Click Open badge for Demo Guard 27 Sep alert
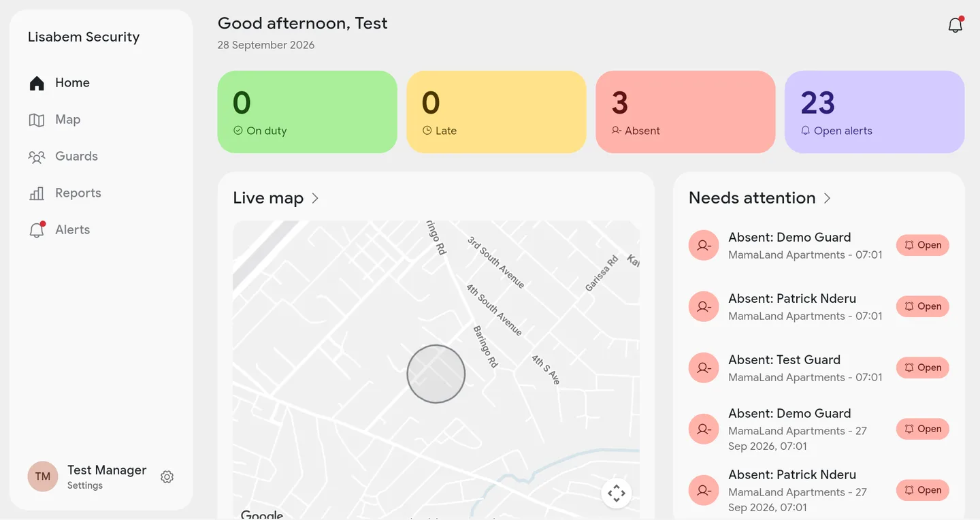Image resolution: width=980 pixels, height=520 pixels. 923,429
